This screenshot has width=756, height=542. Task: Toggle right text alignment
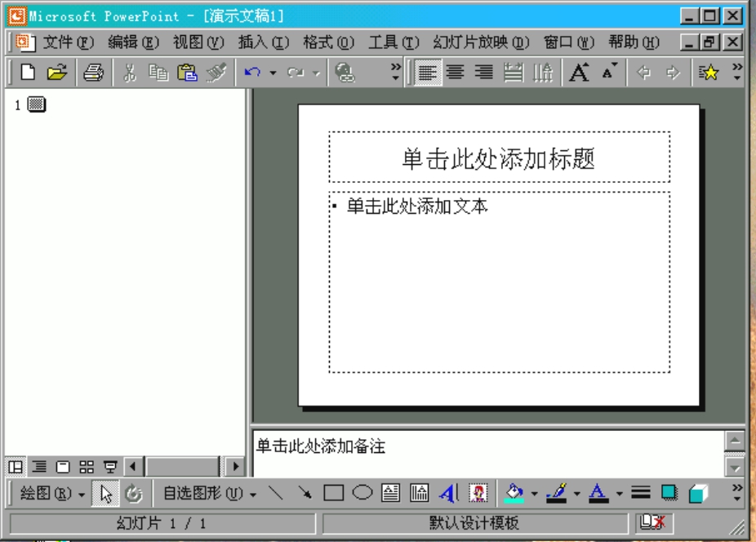click(x=484, y=73)
